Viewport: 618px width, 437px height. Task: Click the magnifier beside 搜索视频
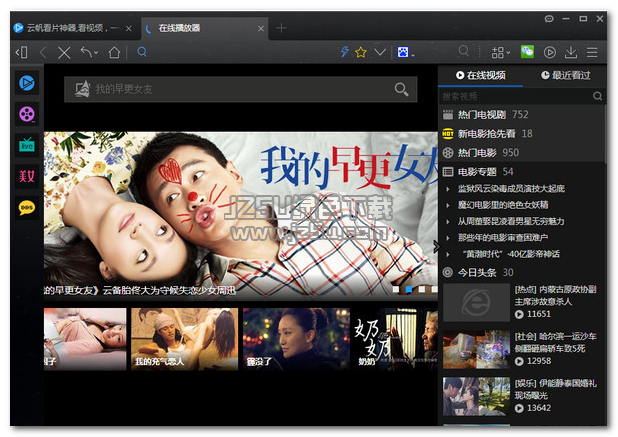[x=598, y=96]
